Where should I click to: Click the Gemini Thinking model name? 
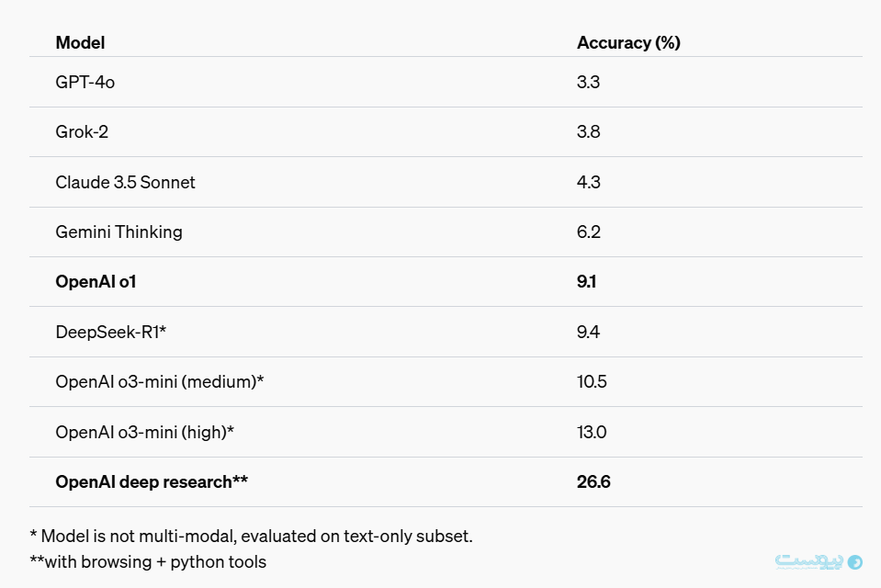(119, 232)
